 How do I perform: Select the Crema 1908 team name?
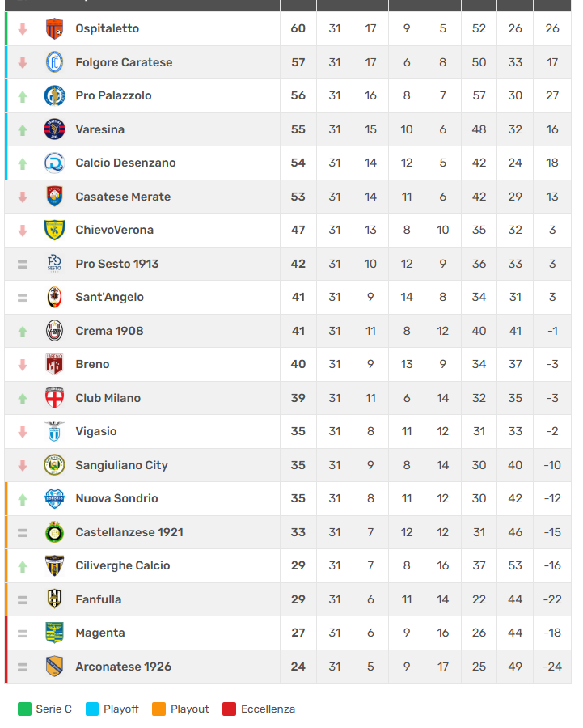[x=109, y=331]
